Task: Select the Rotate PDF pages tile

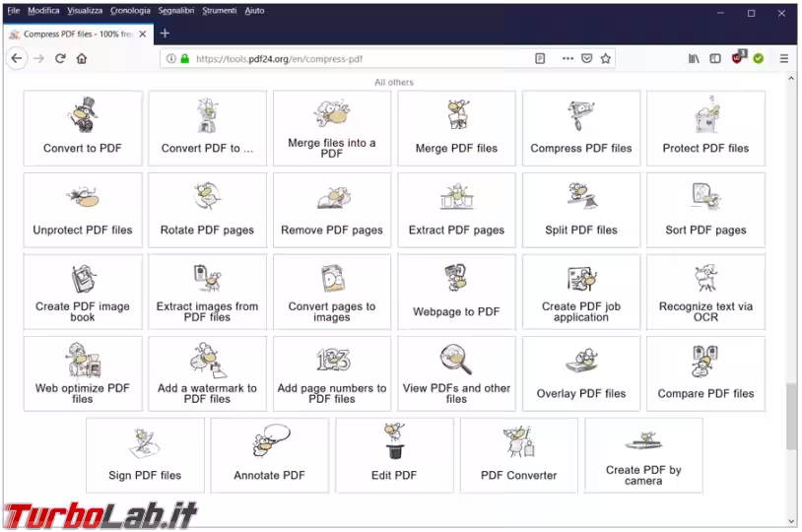Action: 207,210
